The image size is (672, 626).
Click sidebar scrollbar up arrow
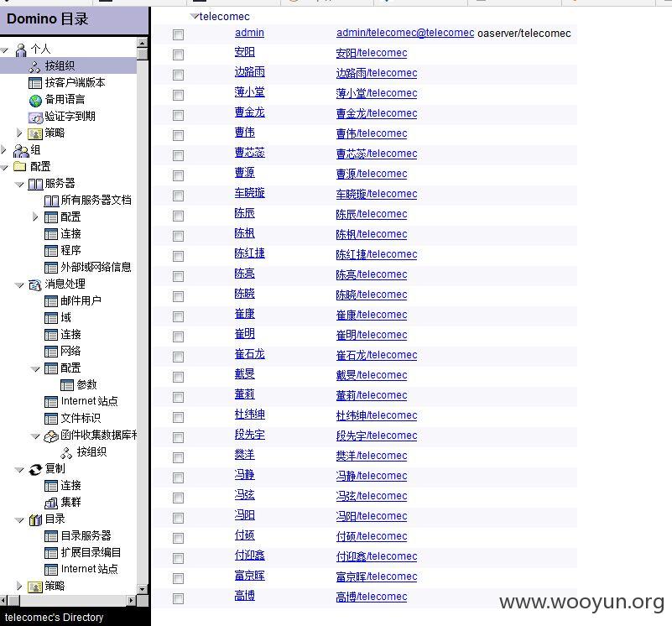coord(143,43)
